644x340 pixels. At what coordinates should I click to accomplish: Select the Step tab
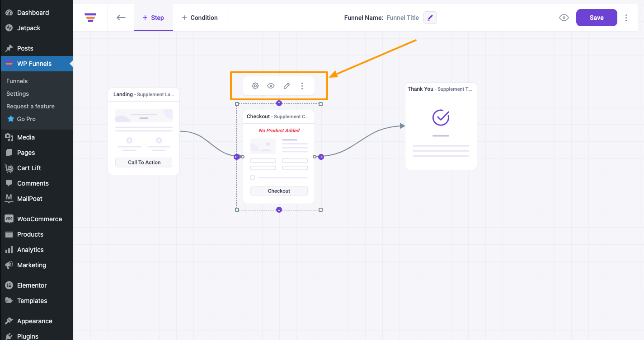point(153,18)
